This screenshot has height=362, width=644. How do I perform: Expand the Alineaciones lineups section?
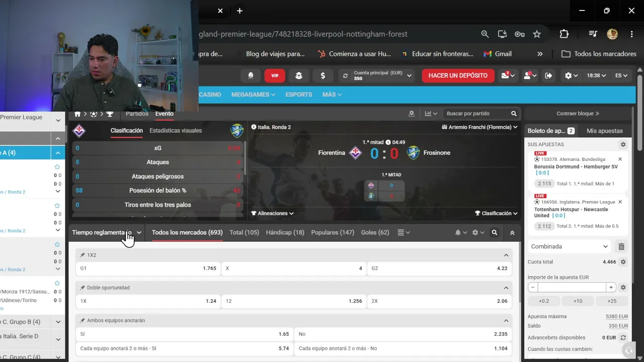point(272,213)
